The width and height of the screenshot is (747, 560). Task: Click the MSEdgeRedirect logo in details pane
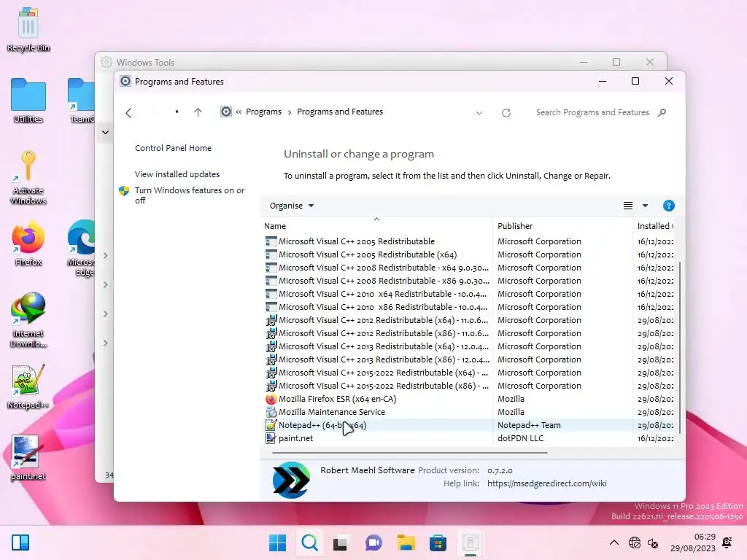click(x=291, y=480)
